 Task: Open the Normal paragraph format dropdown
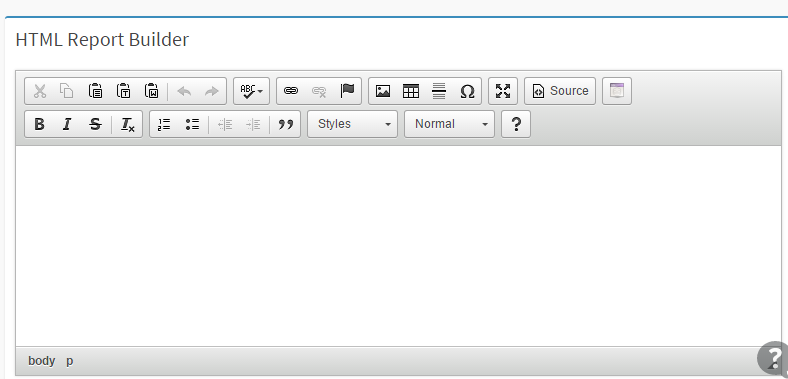(449, 124)
